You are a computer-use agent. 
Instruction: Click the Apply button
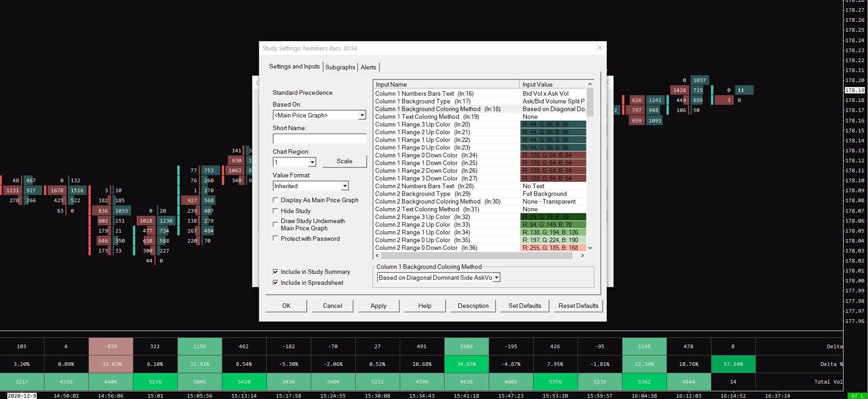point(378,306)
